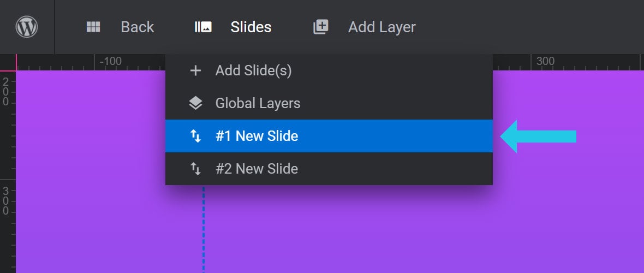Select #1 New Slide from the list
The width and height of the screenshot is (644, 273).
(x=329, y=136)
